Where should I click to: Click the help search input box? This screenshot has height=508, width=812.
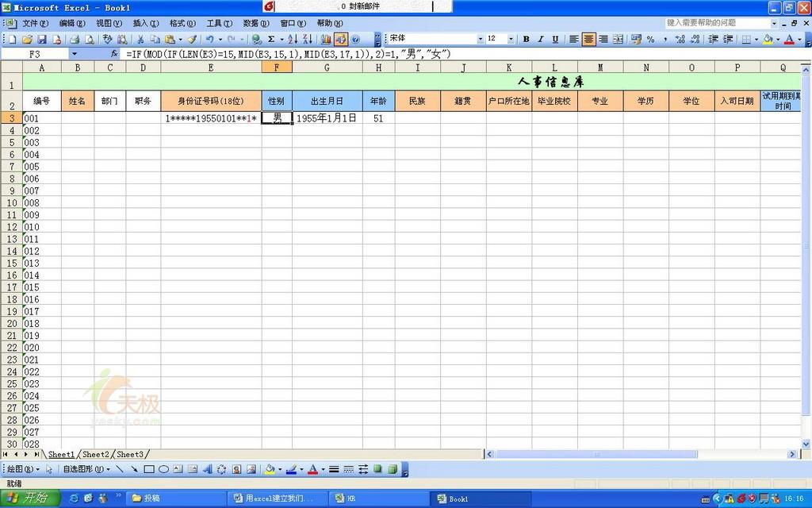717,23
